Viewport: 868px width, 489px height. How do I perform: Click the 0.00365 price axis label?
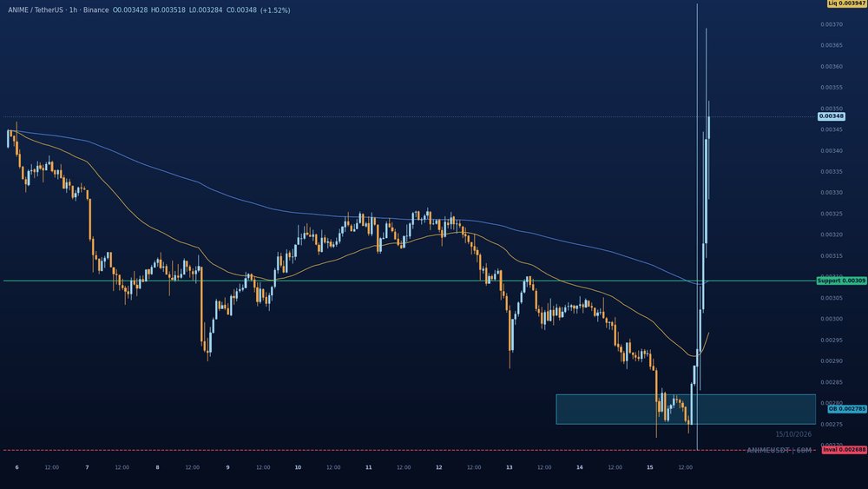[831, 45]
